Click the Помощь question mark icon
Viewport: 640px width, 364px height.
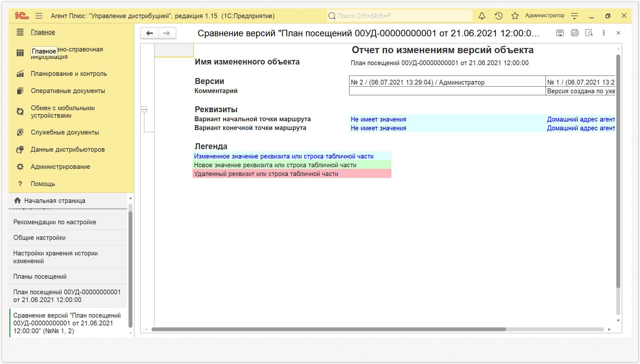tap(20, 184)
